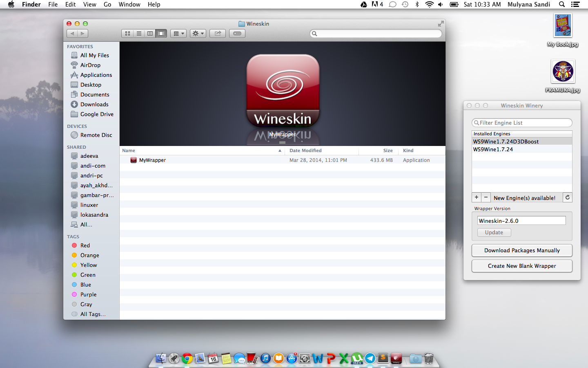This screenshot has width=588, height=368.
Task: Click the Google Drive menu bar icon
Action: [363, 4]
